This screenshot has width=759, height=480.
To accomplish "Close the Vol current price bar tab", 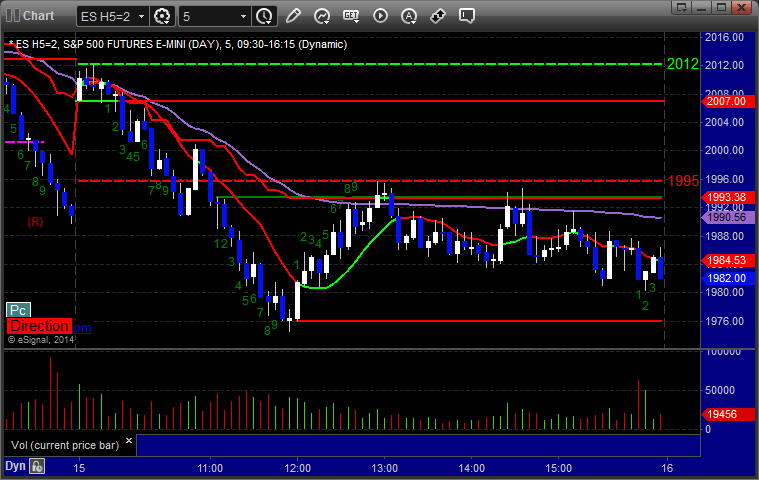I will point(129,440).
